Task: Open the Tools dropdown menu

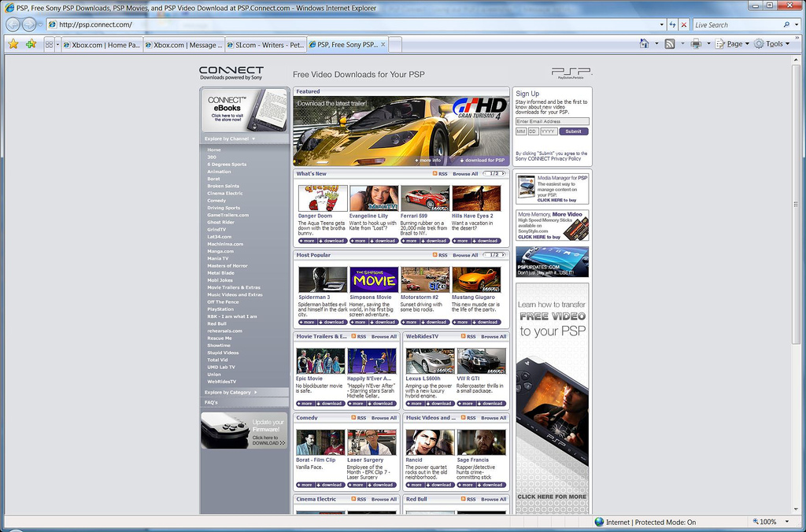Action: [771, 44]
